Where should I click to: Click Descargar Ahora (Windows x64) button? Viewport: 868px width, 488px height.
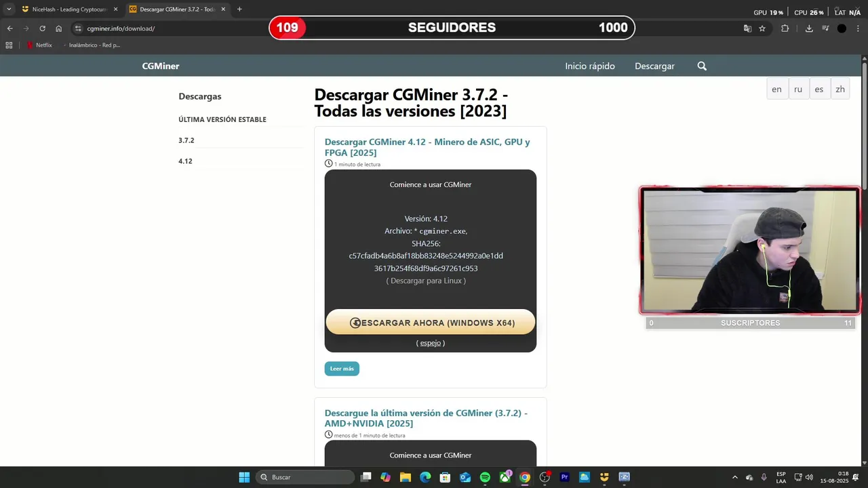[x=431, y=323]
